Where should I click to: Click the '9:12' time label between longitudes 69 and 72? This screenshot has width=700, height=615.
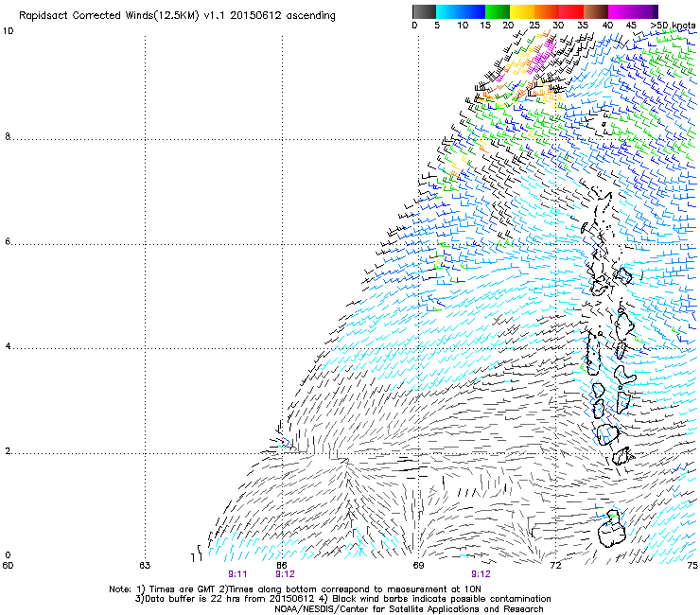481,574
